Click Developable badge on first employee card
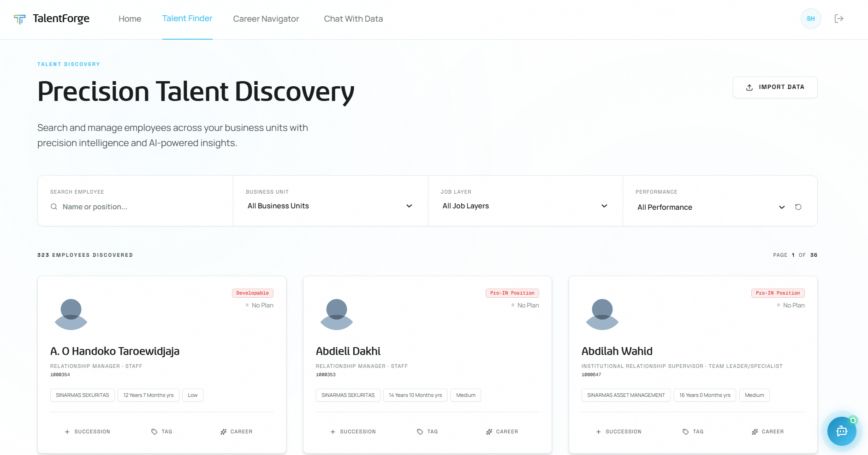 [x=252, y=293]
